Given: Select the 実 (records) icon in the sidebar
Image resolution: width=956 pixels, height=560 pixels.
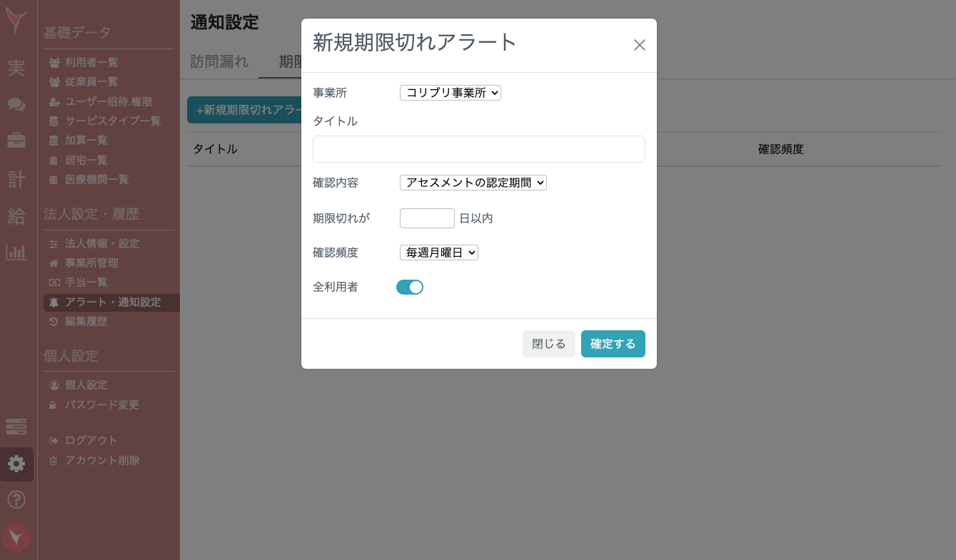Looking at the screenshot, I should coord(16,68).
